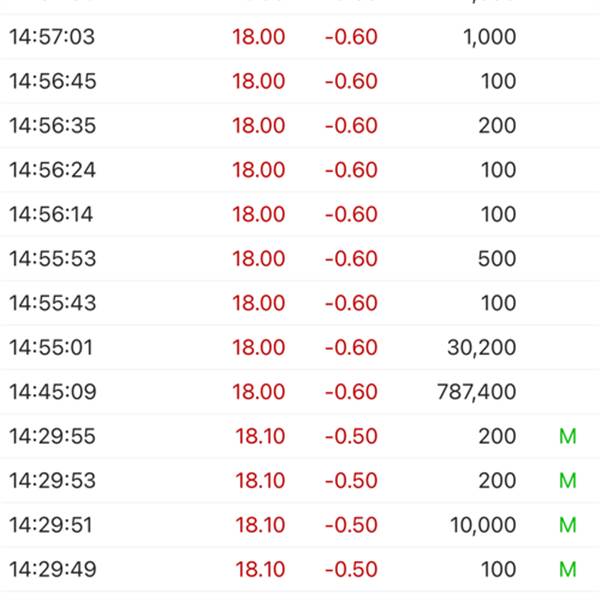Image resolution: width=600 pixels, height=600 pixels.
Task: Select the trade at 14:56:45
Action: pyautogui.click(x=300, y=81)
